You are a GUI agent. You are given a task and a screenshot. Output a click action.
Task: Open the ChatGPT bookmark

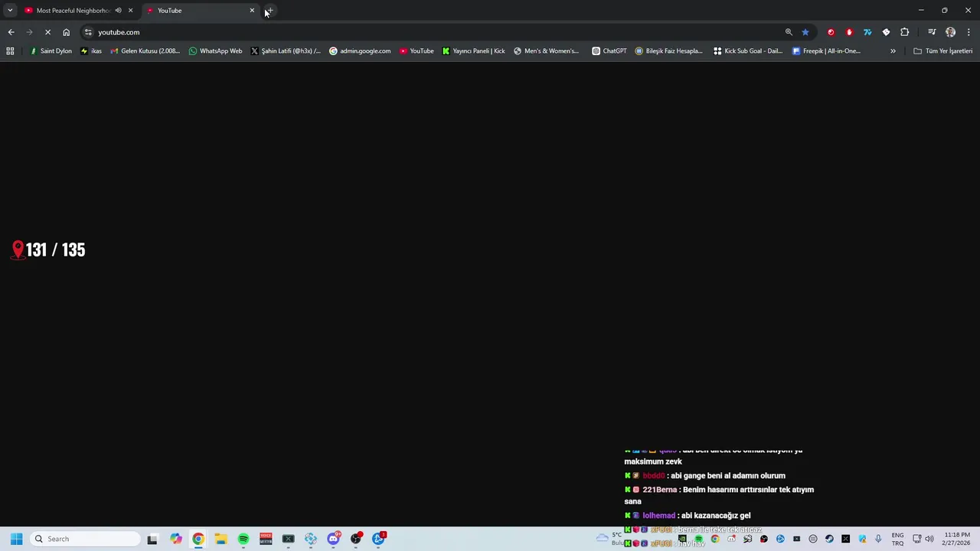609,51
